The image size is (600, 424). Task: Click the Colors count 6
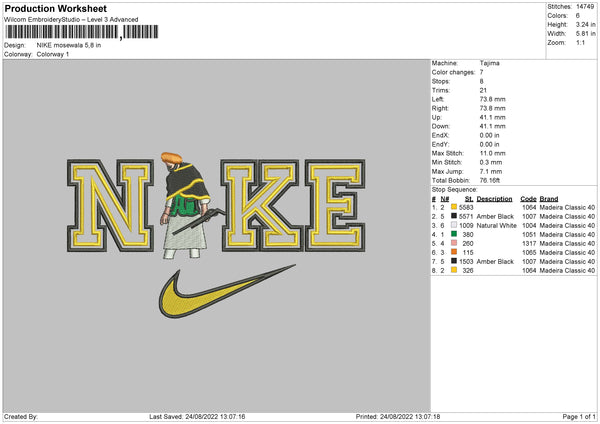pyautogui.click(x=578, y=16)
